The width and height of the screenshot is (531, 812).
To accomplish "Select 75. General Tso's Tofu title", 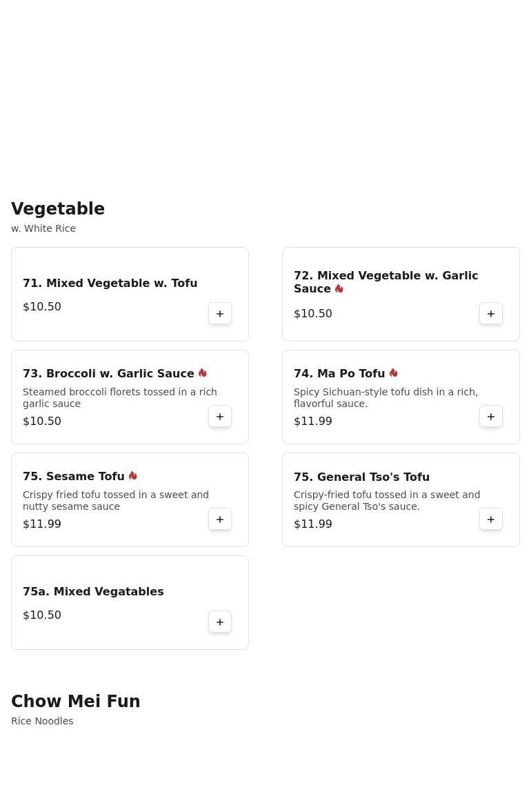I will click(361, 477).
